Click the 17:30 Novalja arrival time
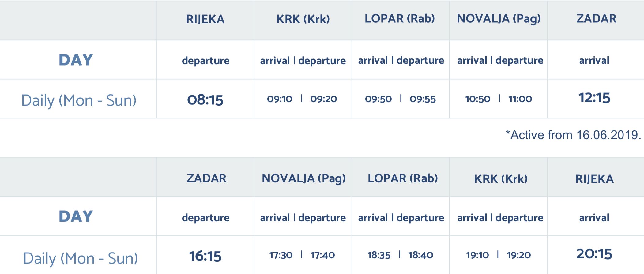The width and height of the screenshot is (644, 274). [x=281, y=255]
